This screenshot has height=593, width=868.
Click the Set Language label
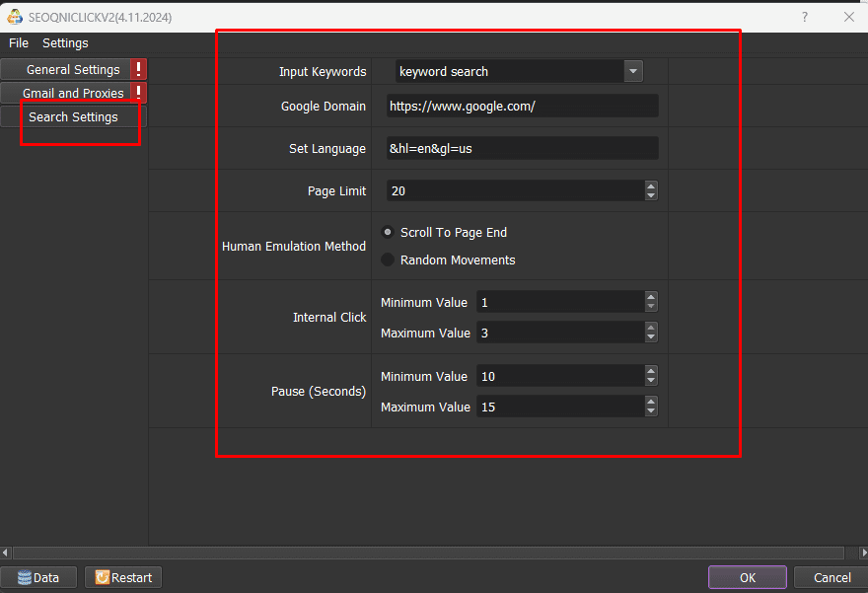(327, 148)
